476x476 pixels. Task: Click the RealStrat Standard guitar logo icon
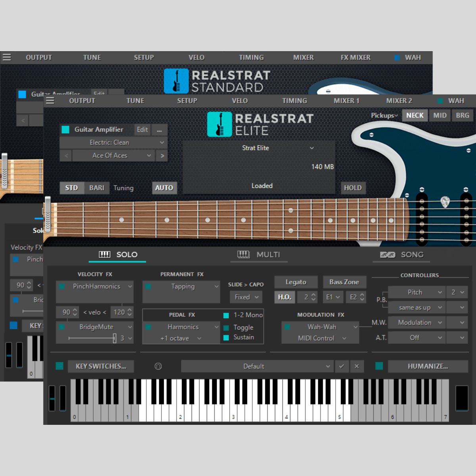[176, 81]
